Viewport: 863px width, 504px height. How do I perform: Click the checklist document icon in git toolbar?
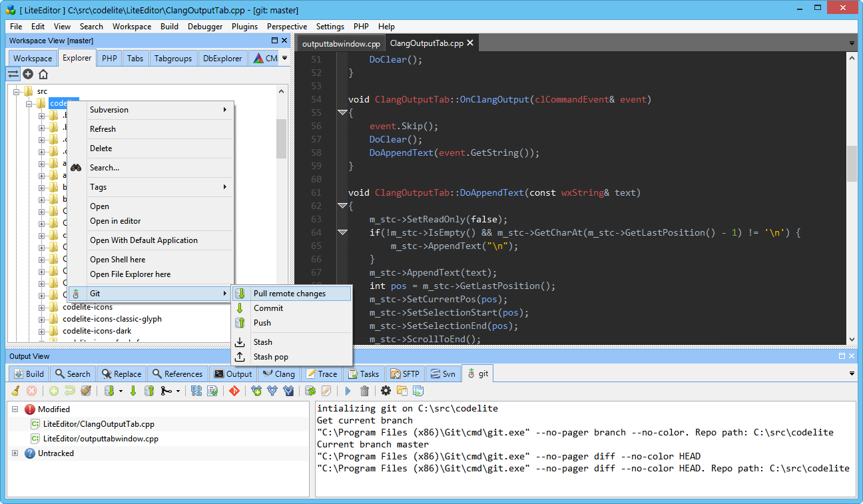coord(212,391)
